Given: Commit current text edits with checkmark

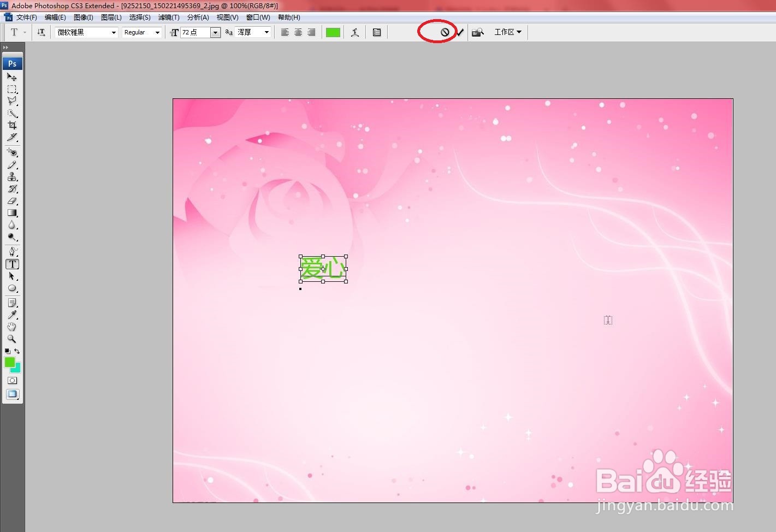Looking at the screenshot, I should (x=460, y=32).
